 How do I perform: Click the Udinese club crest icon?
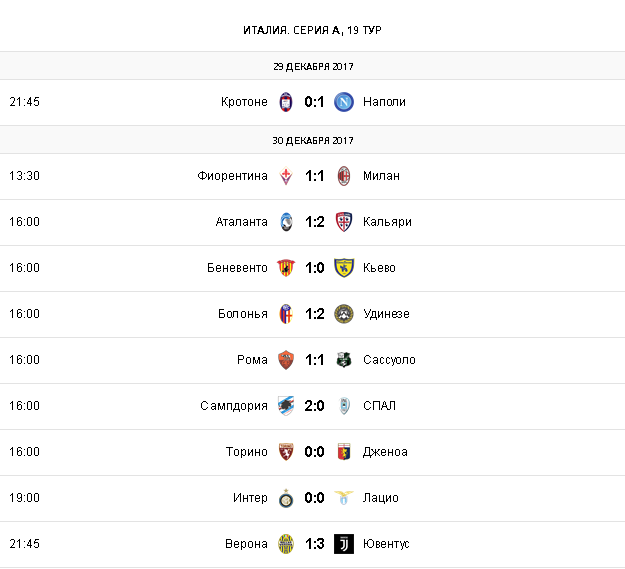coord(344,314)
